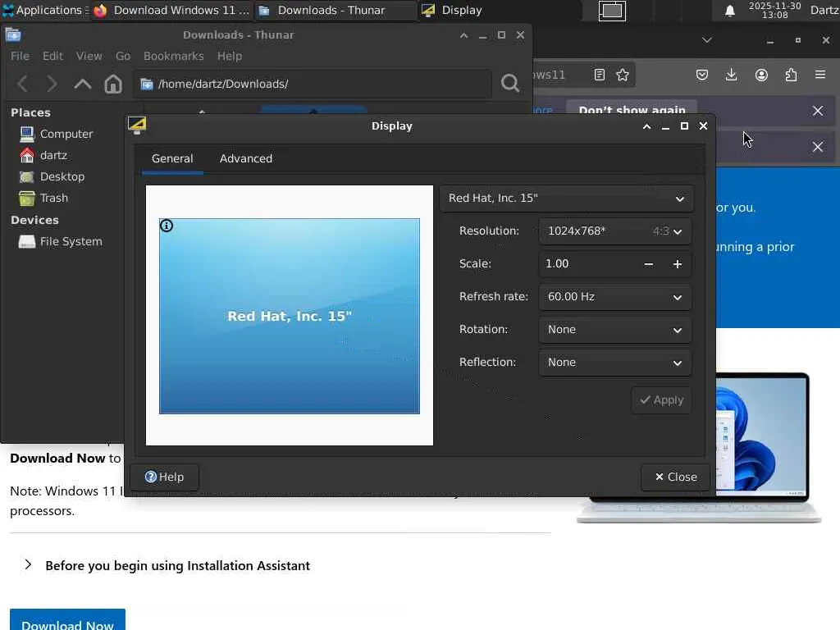Click the blue Download Now button

[x=67, y=620]
